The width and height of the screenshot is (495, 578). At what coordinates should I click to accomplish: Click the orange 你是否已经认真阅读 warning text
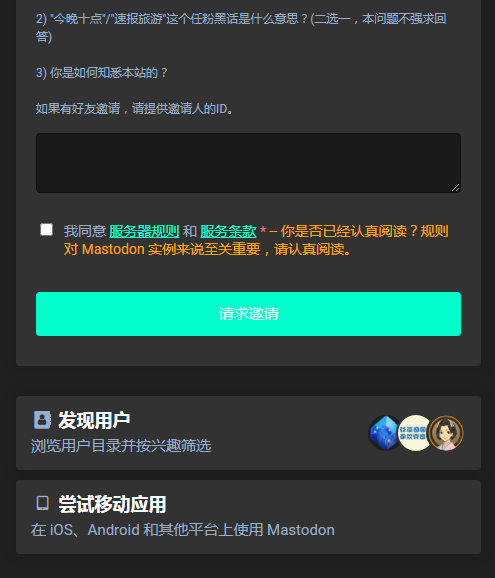coord(256,240)
